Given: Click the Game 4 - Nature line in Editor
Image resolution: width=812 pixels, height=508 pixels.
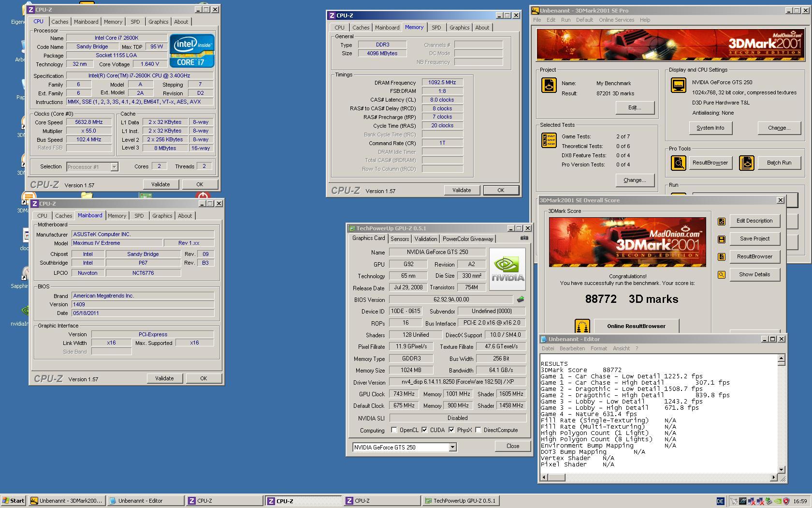Looking at the screenshot, I should [x=589, y=414].
